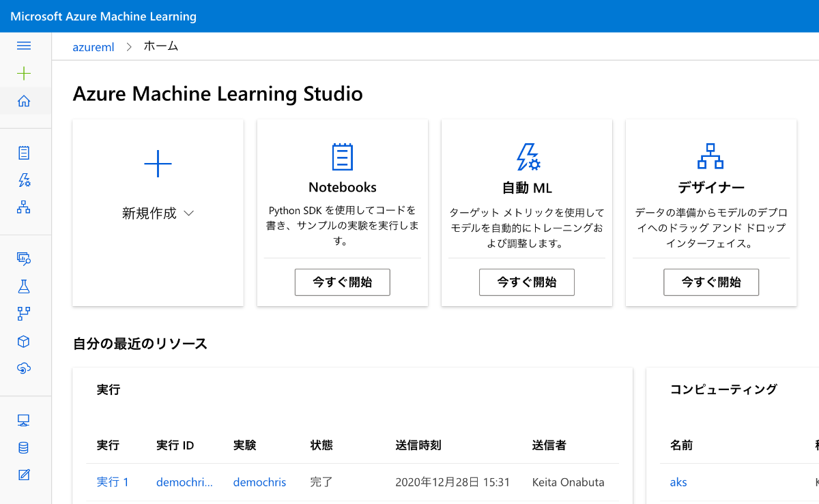Expand the 新規作成 dropdown
This screenshot has height=504, width=819.
(158, 213)
